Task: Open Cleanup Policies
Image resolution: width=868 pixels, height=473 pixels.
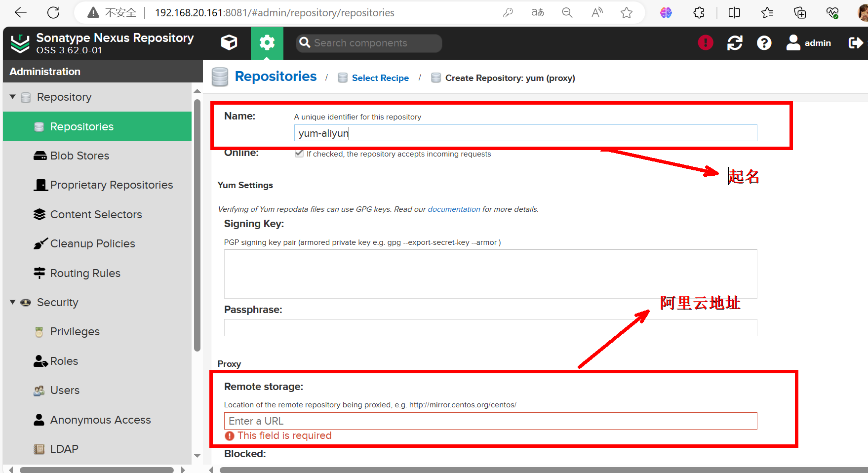Action: [97, 243]
